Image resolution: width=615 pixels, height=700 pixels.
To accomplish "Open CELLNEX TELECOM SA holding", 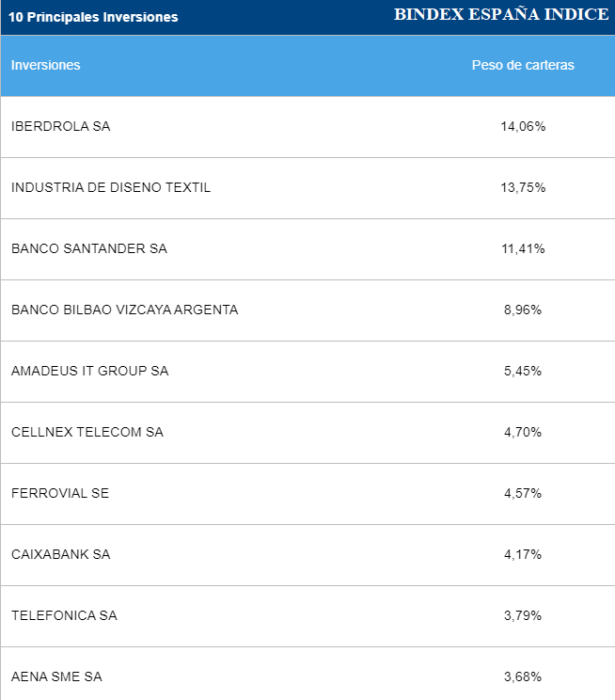I will coord(87,432).
